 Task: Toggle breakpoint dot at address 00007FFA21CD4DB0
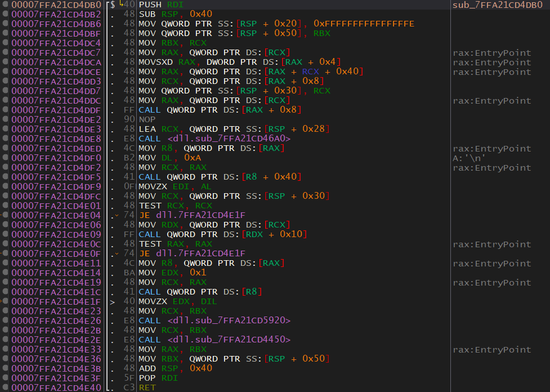click(x=6, y=5)
